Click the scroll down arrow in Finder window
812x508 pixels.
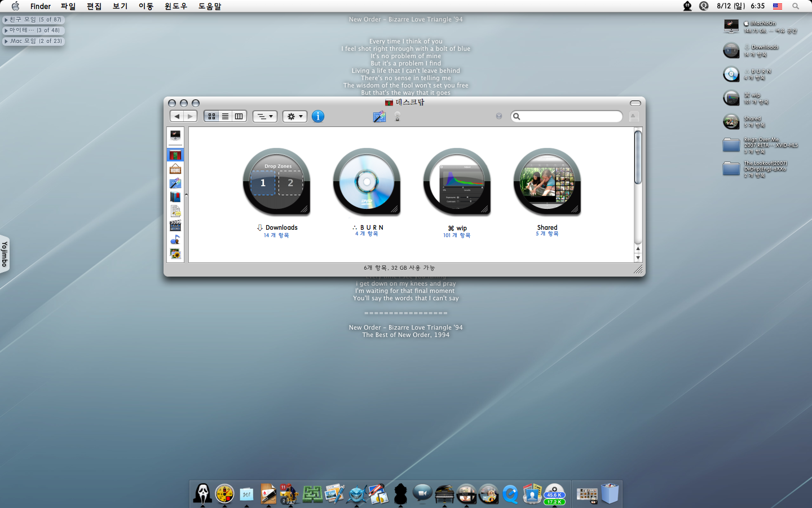[638, 258]
